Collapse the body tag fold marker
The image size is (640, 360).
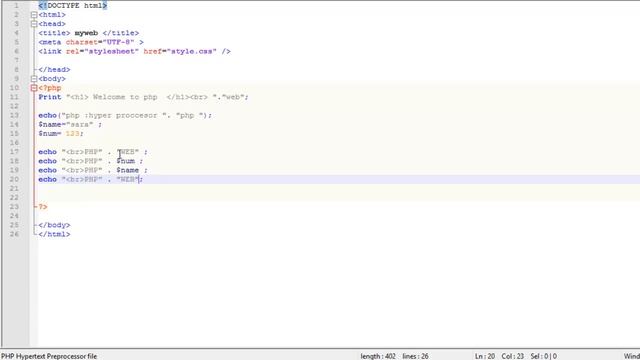(34, 79)
